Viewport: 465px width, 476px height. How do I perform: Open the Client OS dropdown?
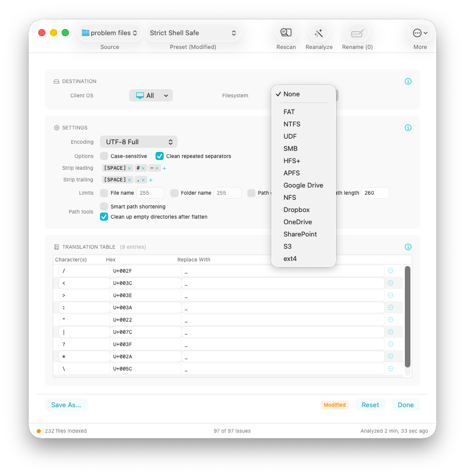(x=151, y=95)
